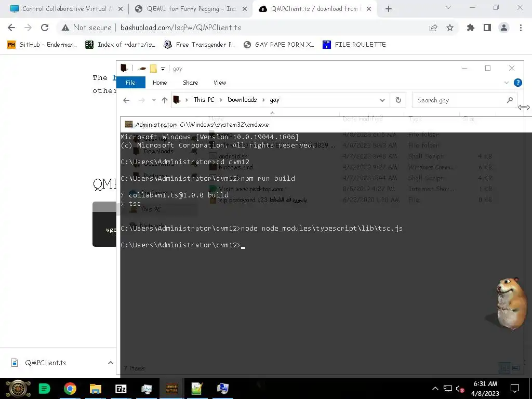Switch to Control Collaborative Virtual tab
This screenshot has height=399, width=532.
(x=67, y=9)
